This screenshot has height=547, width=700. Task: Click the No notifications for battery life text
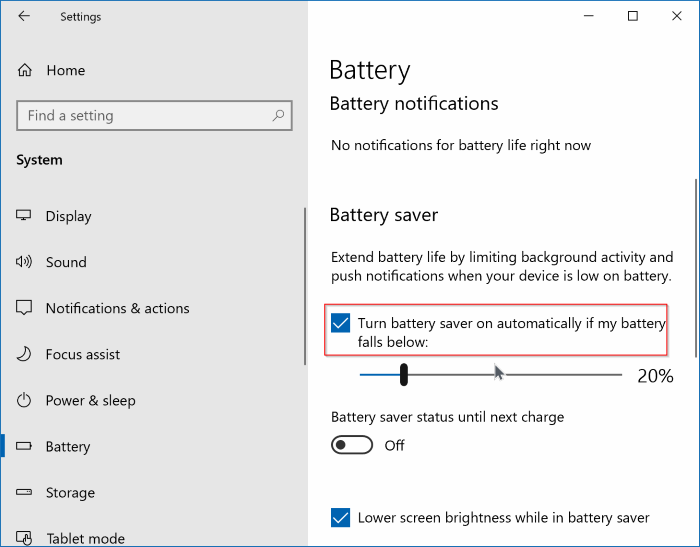[x=461, y=145]
